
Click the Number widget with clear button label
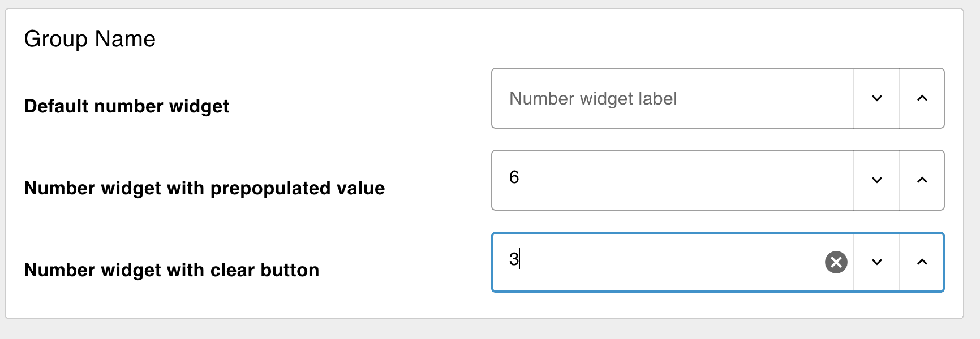pyautogui.click(x=171, y=270)
